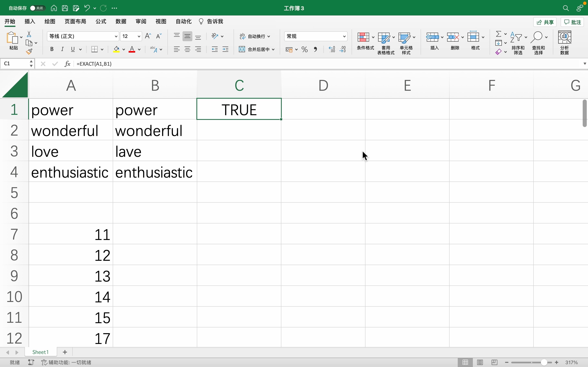The image size is (588, 367).
Task: Click the Comments (批注) button
Action: (x=572, y=22)
